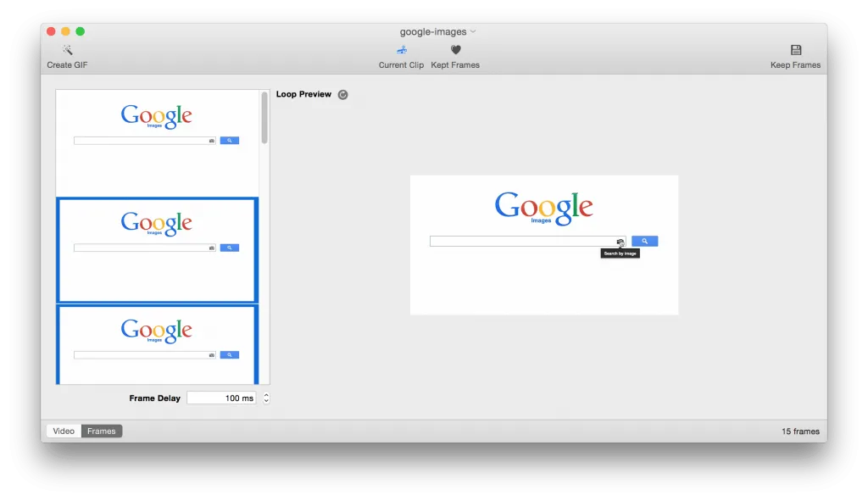868x501 pixels.
Task: Click the Keep Frames save disk icon
Action: 795,50
